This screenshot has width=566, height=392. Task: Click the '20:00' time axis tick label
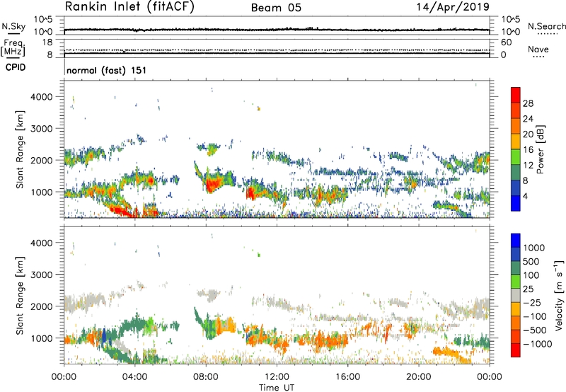pyautogui.click(x=418, y=377)
